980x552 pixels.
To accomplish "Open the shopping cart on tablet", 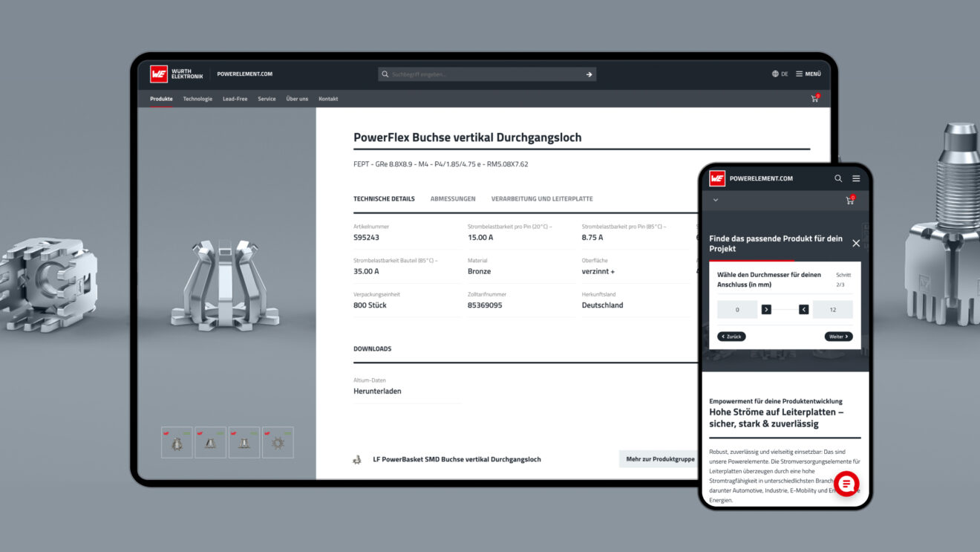I will pyautogui.click(x=814, y=98).
